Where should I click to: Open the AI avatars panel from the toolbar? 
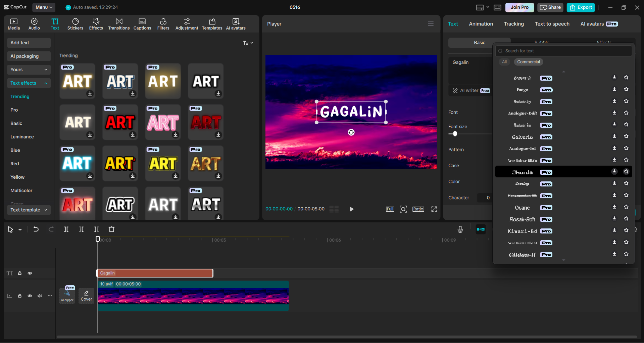[235, 24]
